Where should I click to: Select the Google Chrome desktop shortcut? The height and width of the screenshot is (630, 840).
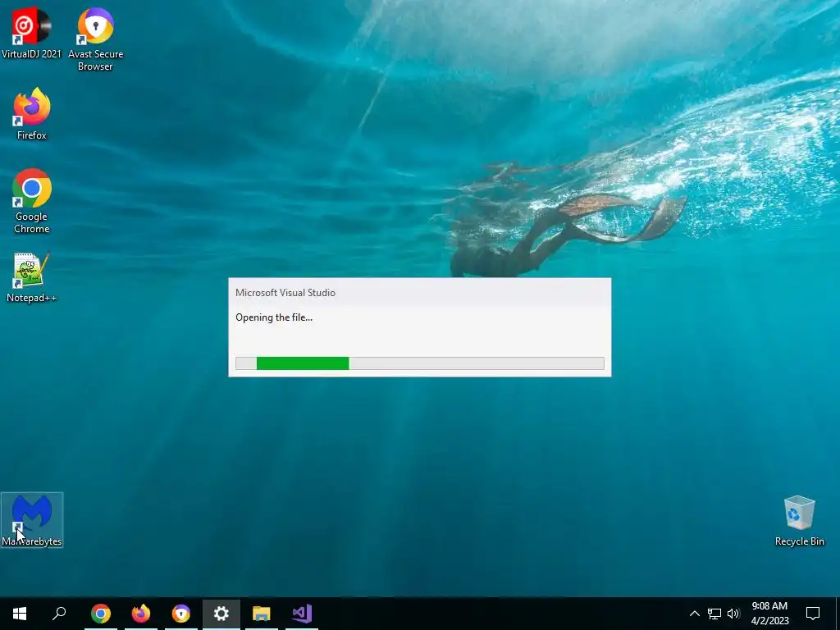pos(32,201)
